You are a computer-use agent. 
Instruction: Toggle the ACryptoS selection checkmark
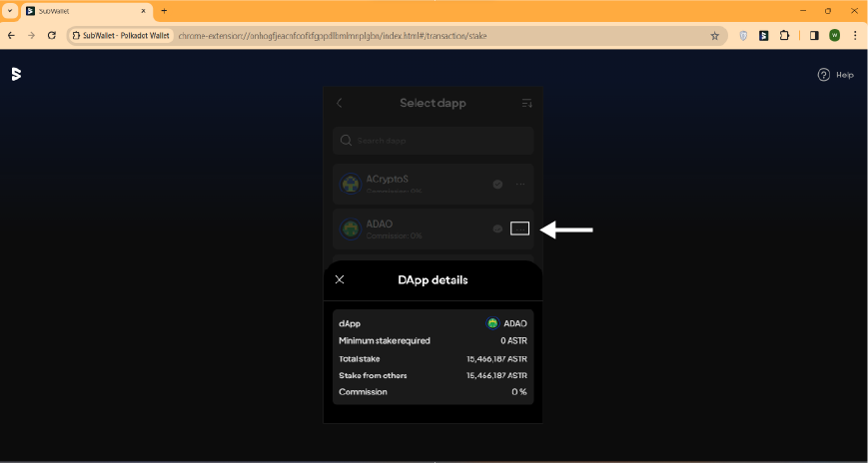(x=497, y=185)
